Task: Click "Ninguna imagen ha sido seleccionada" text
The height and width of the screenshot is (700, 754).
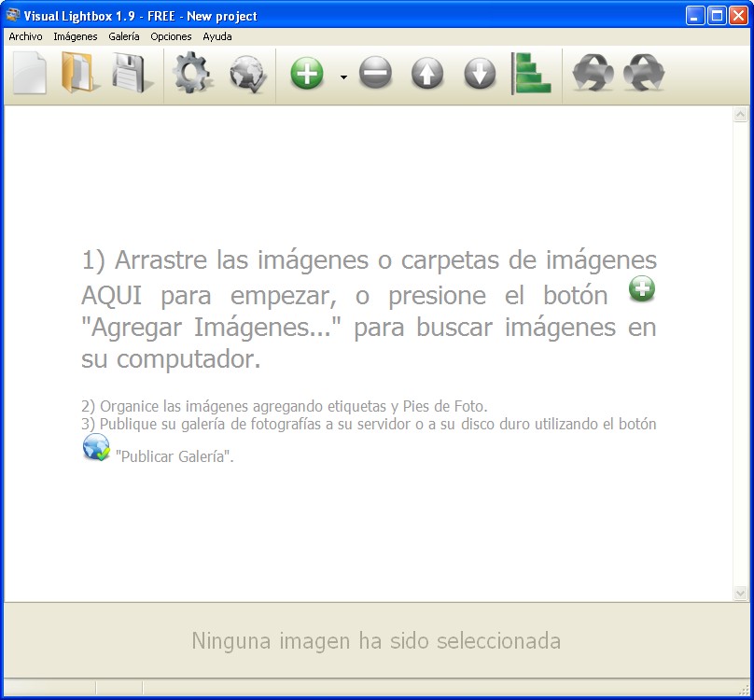Action: [376, 641]
